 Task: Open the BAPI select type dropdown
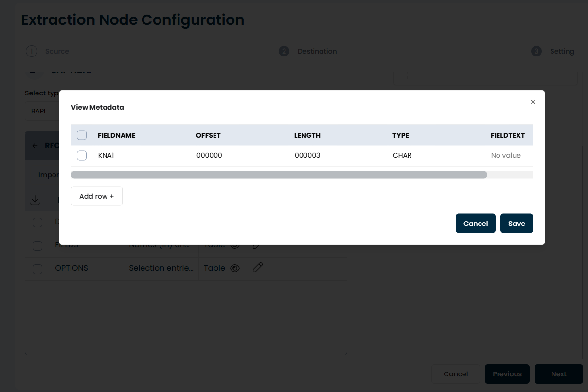(41, 111)
